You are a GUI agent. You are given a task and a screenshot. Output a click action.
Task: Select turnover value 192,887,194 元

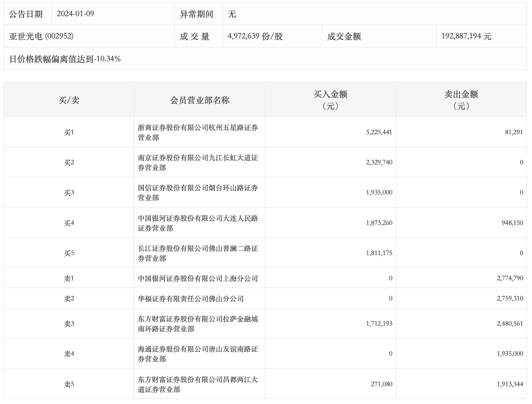tap(466, 36)
